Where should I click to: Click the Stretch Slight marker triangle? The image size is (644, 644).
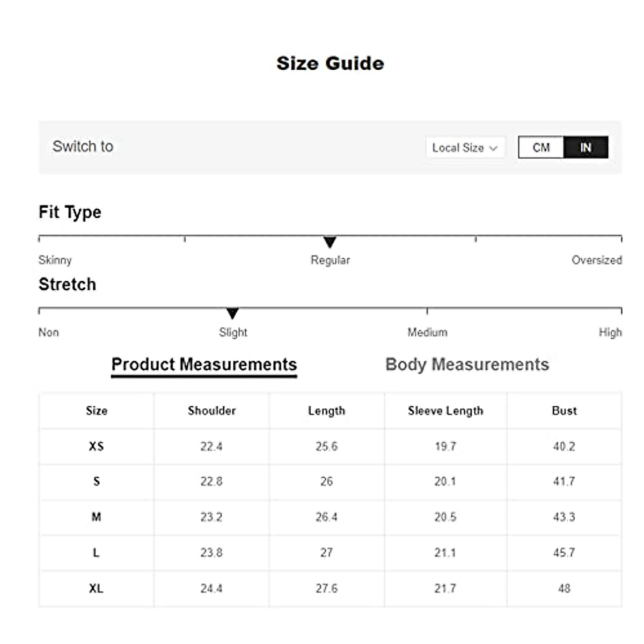pyautogui.click(x=232, y=313)
